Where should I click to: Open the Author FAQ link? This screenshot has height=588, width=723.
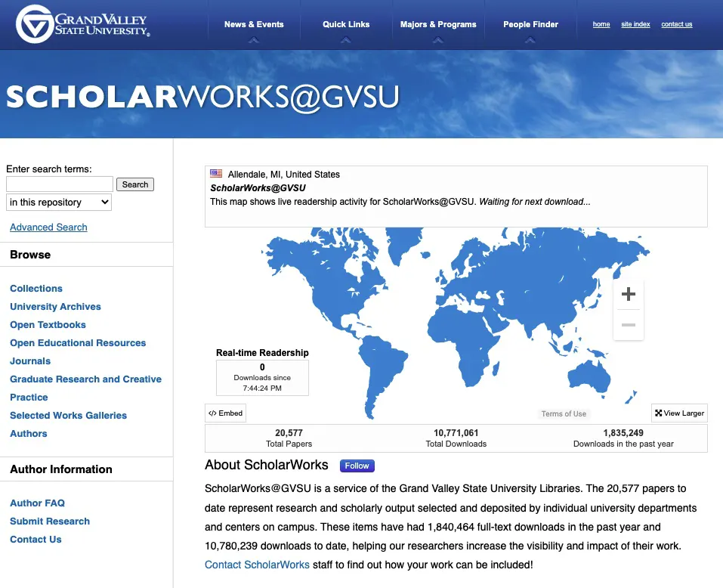click(x=37, y=503)
